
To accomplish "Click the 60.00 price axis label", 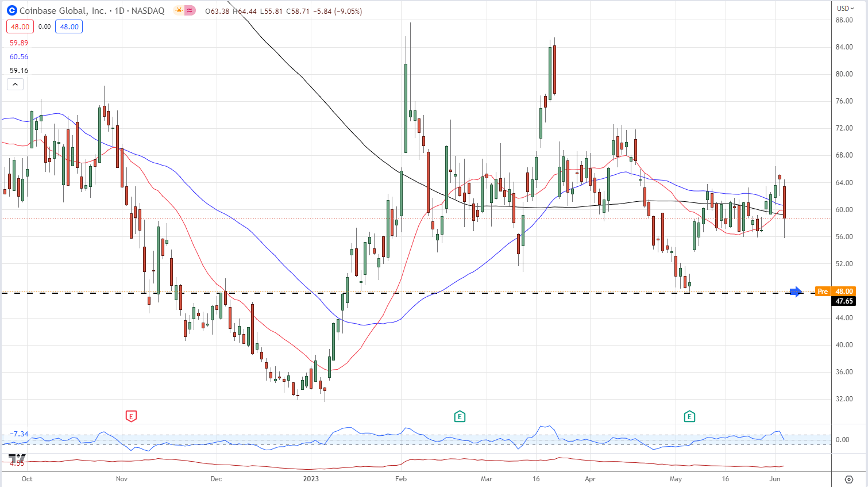I will [844, 210].
